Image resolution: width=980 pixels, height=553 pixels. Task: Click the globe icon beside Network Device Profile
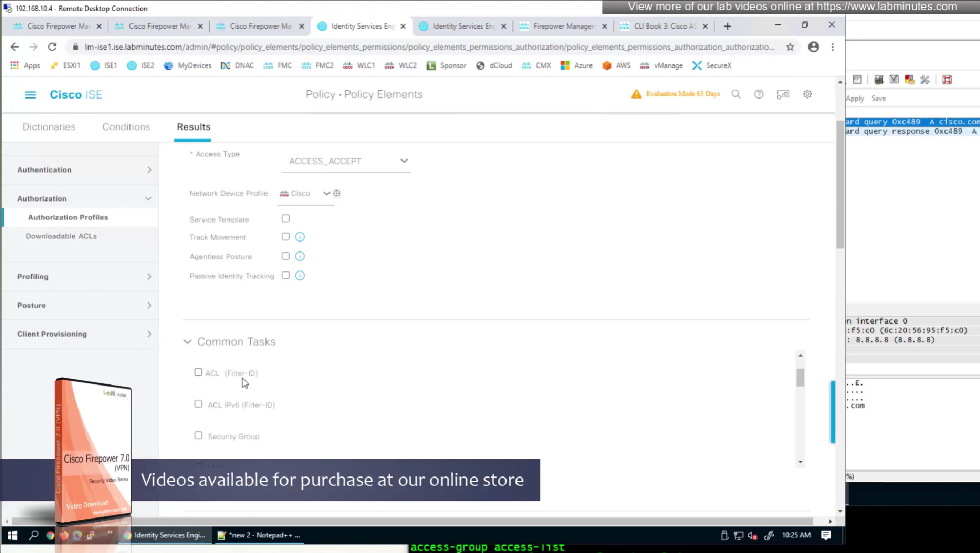337,193
